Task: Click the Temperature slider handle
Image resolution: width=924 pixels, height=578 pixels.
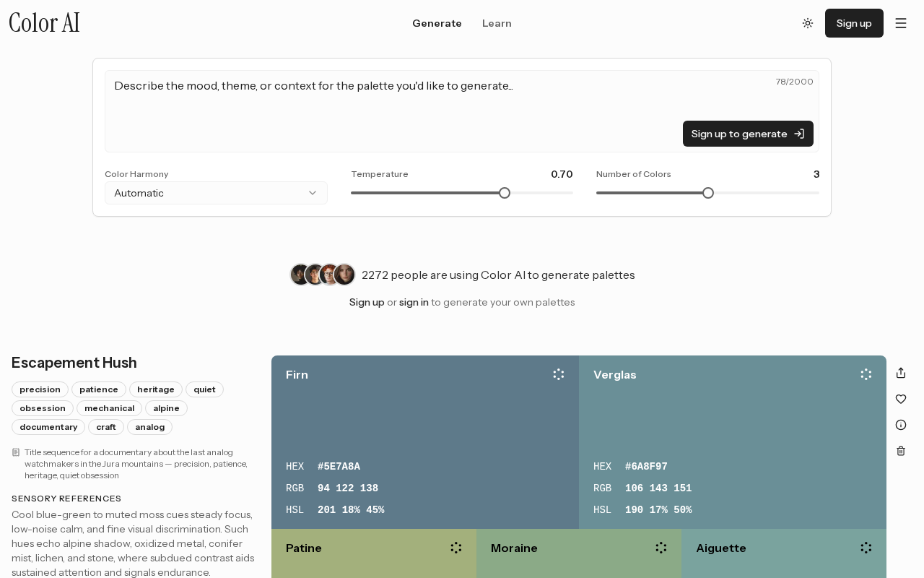Action: point(505,193)
